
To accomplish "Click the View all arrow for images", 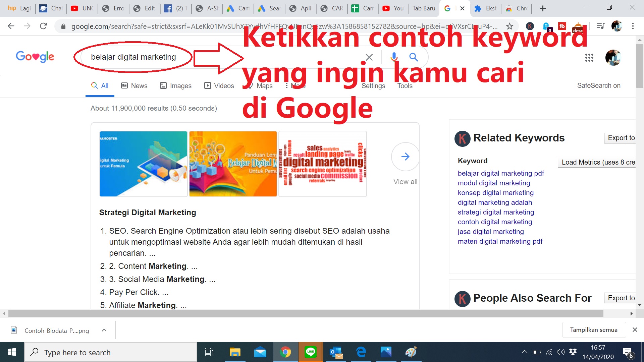I will pyautogui.click(x=405, y=157).
